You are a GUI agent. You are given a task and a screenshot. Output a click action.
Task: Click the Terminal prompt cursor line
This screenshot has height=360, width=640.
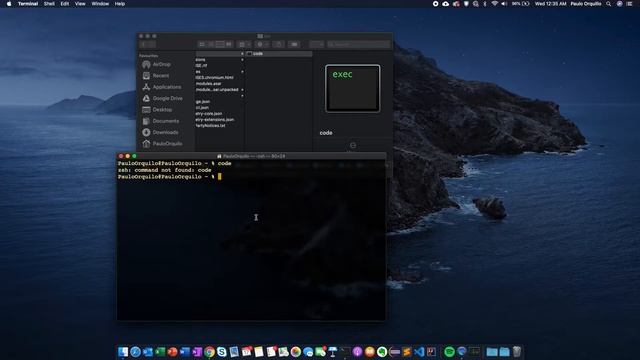[x=169, y=176]
